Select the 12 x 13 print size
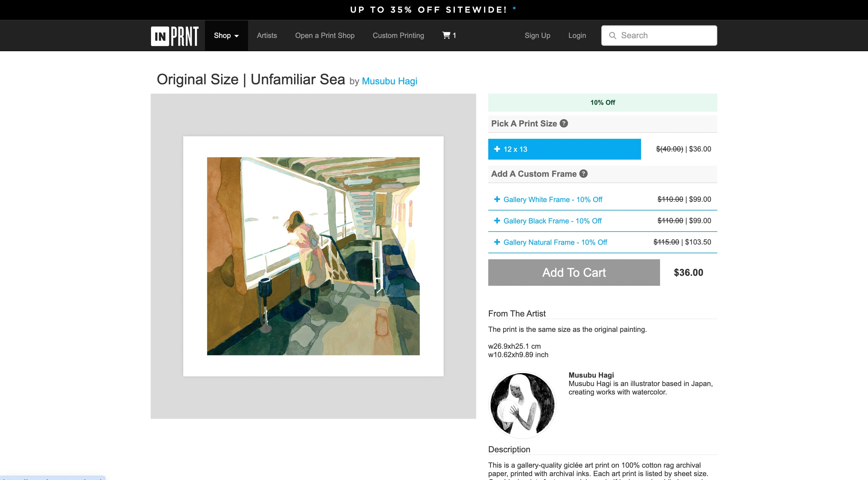Viewport: 868px width, 480px height. point(565,149)
